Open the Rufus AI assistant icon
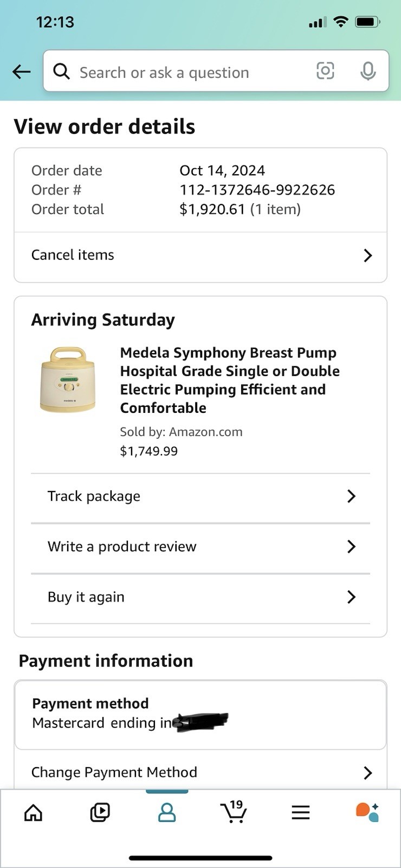This screenshot has width=401, height=868. click(x=367, y=812)
